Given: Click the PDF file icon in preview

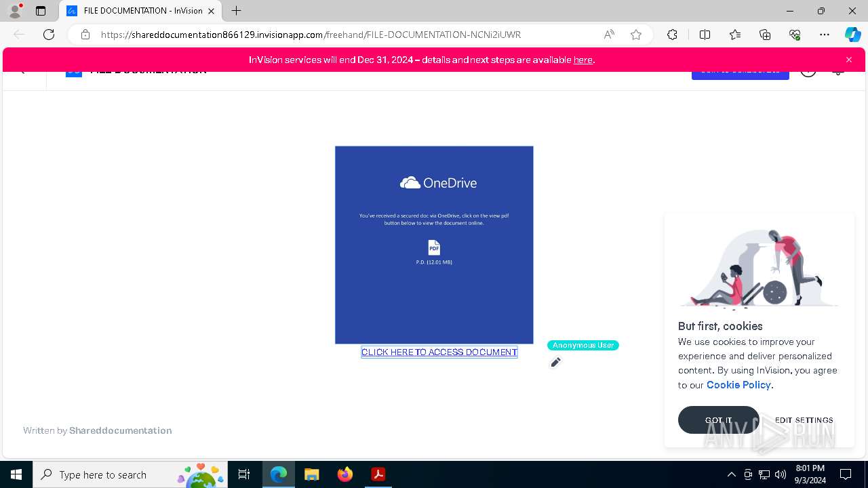Looking at the screenshot, I should pos(434,247).
